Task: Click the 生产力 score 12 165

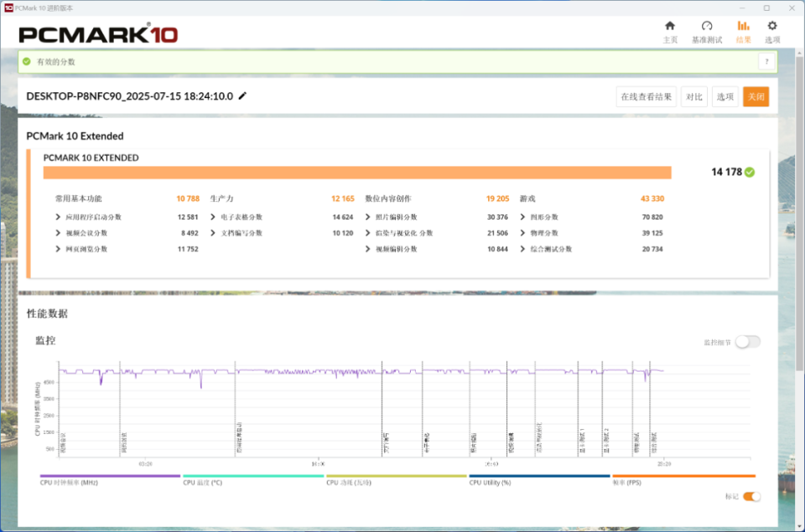Action: [x=343, y=199]
